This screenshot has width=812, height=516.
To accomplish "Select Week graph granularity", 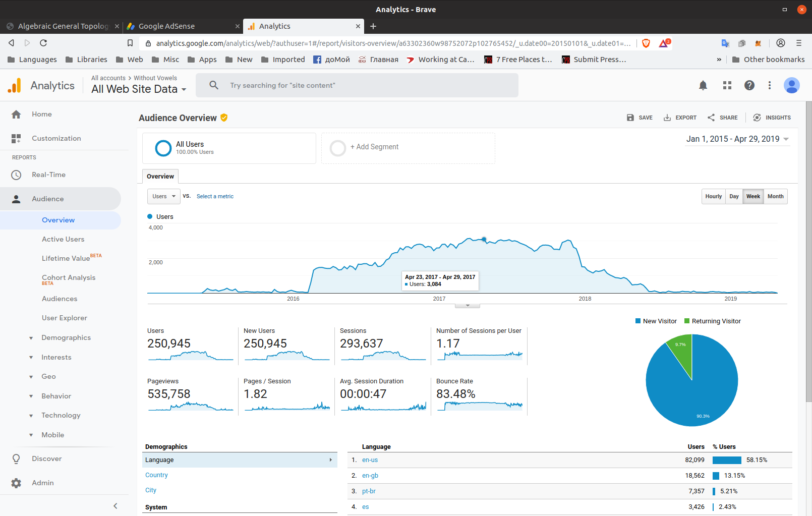I will (753, 196).
